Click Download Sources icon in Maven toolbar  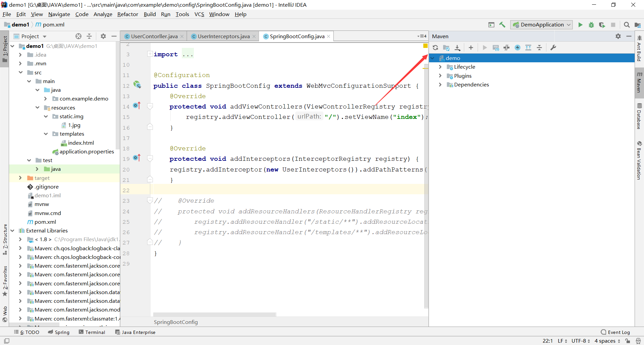tap(458, 48)
